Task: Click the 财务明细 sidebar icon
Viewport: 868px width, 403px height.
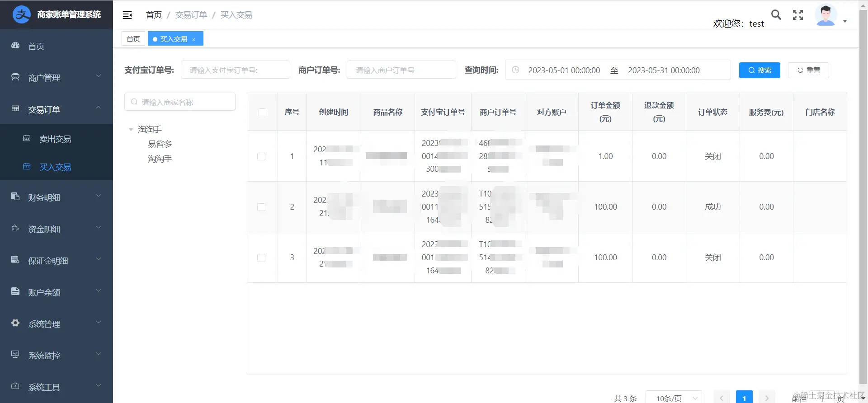Action: 15,197
